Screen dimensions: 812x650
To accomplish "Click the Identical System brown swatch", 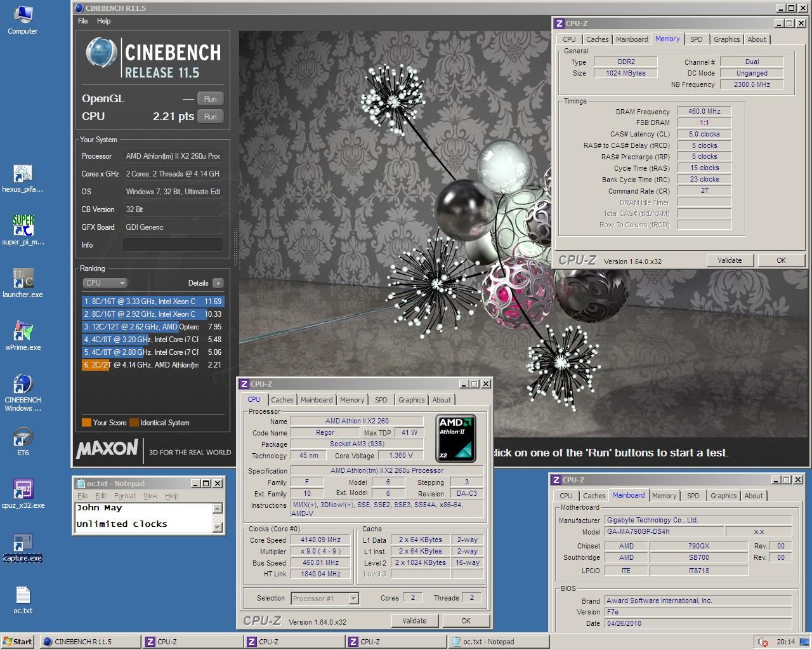I will pyautogui.click(x=134, y=423).
